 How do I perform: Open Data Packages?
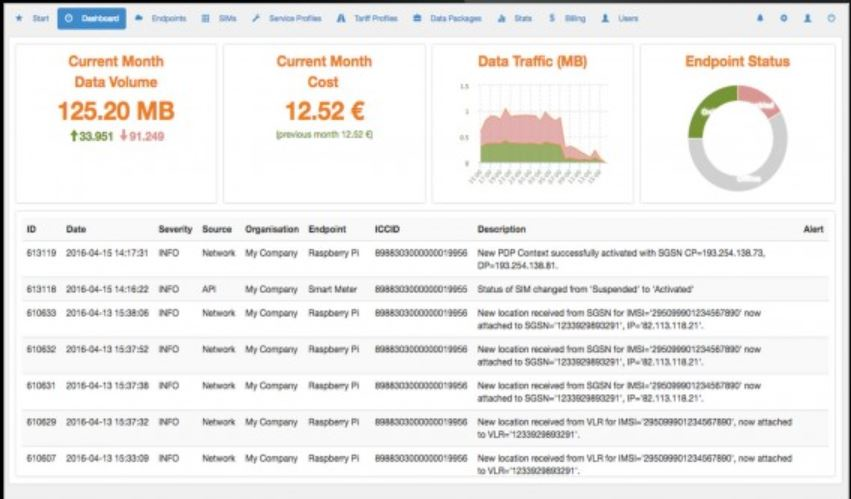tap(447, 18)
